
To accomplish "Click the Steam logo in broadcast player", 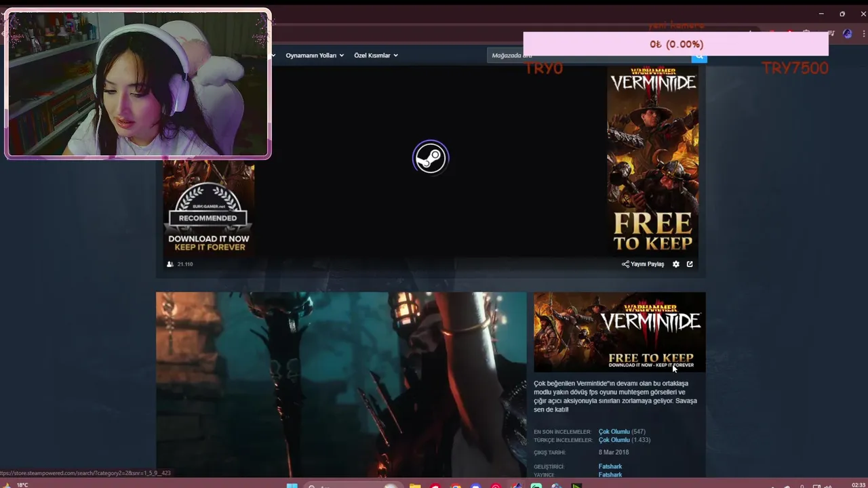I will tap(430, 158).
